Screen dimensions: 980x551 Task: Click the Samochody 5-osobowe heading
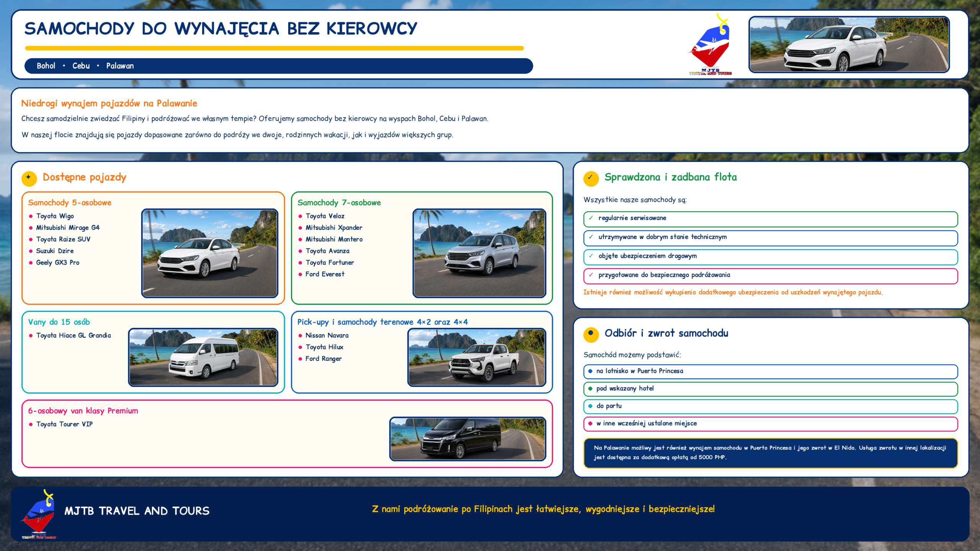(x=70, y=203)
